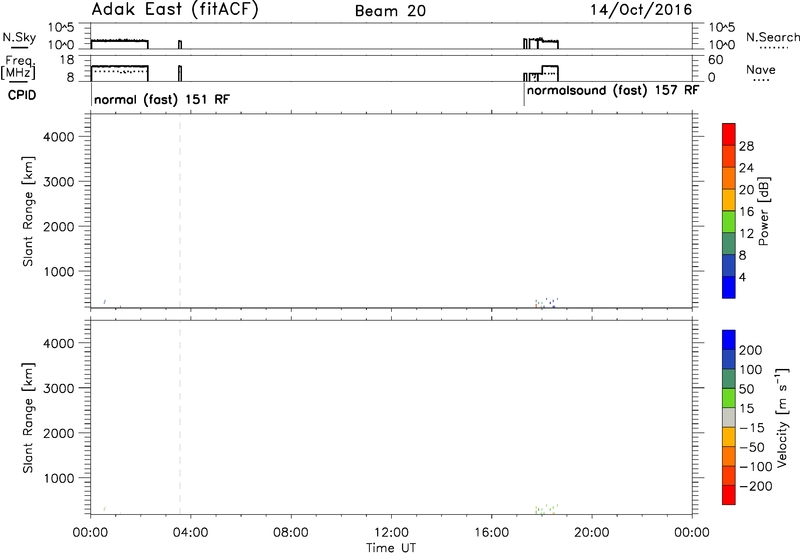
Task: Click the dashed vertical marker in power panel
Action: (180, 211)
